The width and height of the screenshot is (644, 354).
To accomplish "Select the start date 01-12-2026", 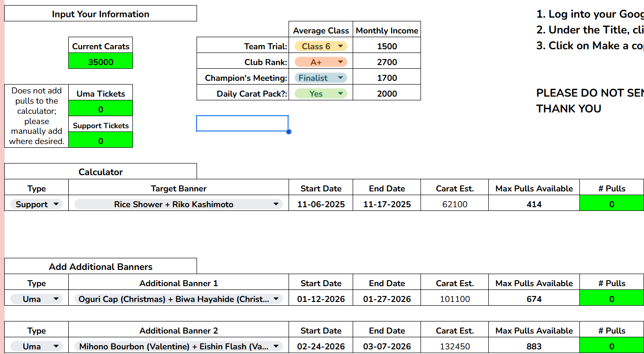I will point(321,298).
